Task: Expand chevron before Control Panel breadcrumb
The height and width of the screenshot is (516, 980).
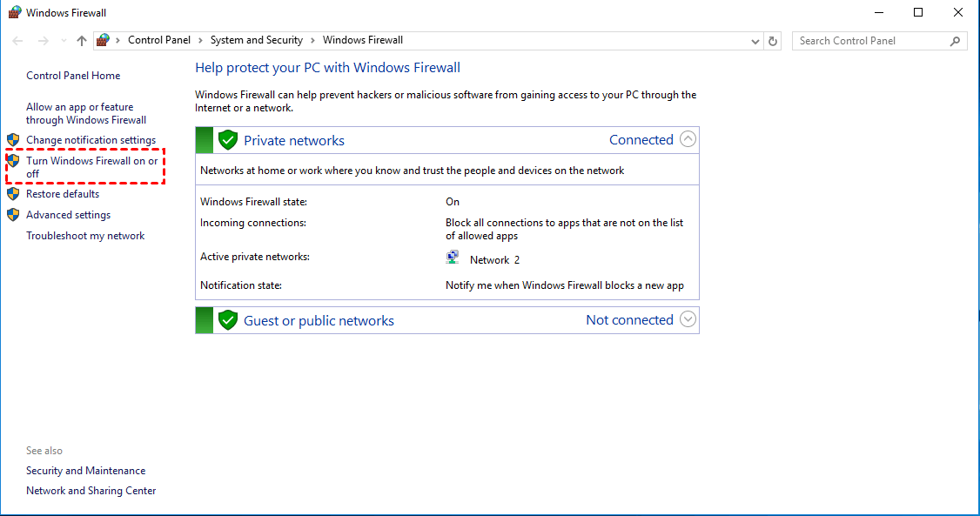Action: point(118,41)
